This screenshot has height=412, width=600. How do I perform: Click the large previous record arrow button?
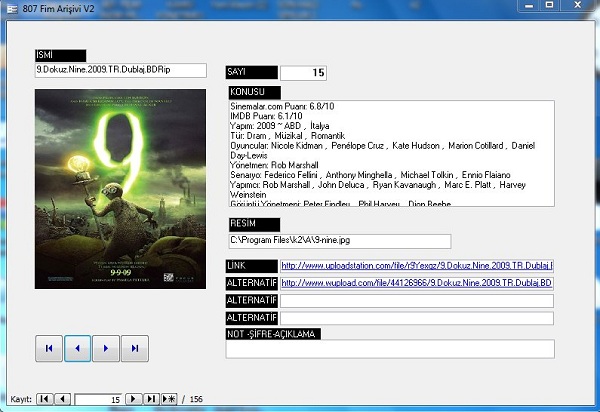tap(78, 348)
